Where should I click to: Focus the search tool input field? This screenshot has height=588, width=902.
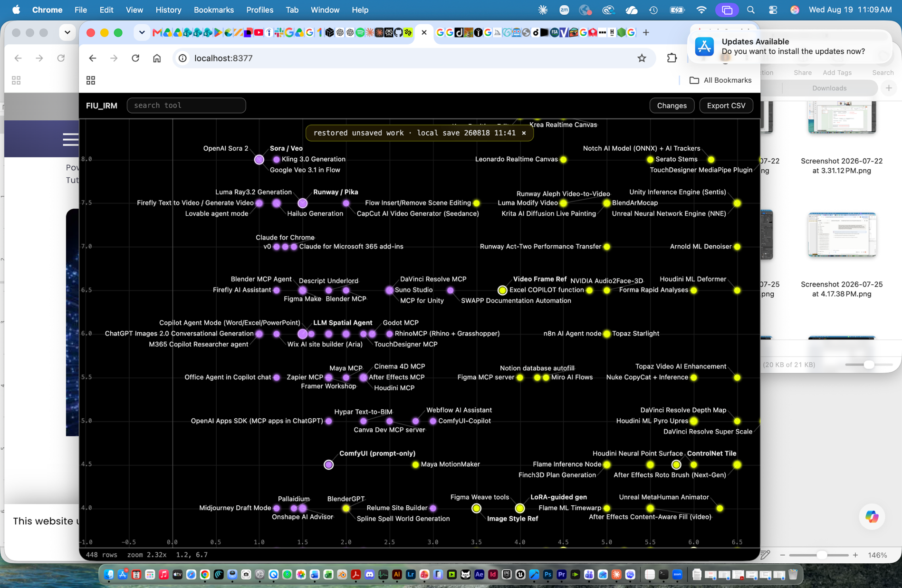(x=186, y=106)
